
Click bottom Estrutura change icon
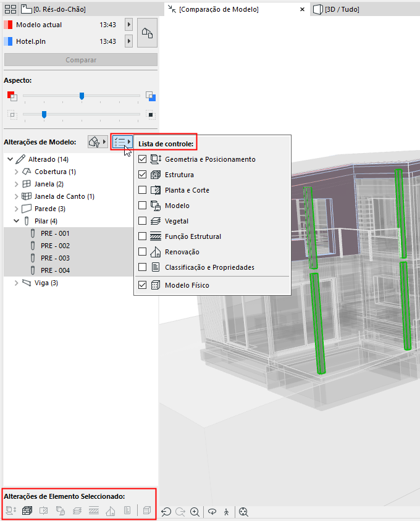[27, 510]
